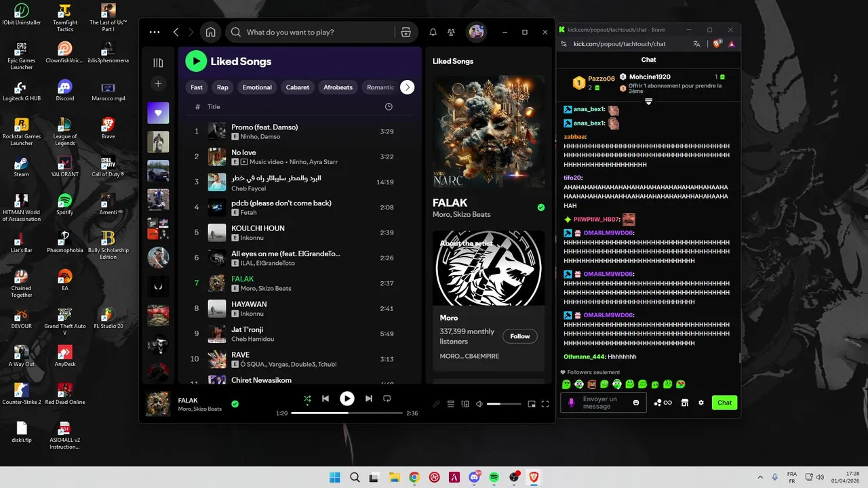This screenshot has width=868, height=488.
Task: Expand Your Library sidebar in Spotify
Action: point(158,62)
